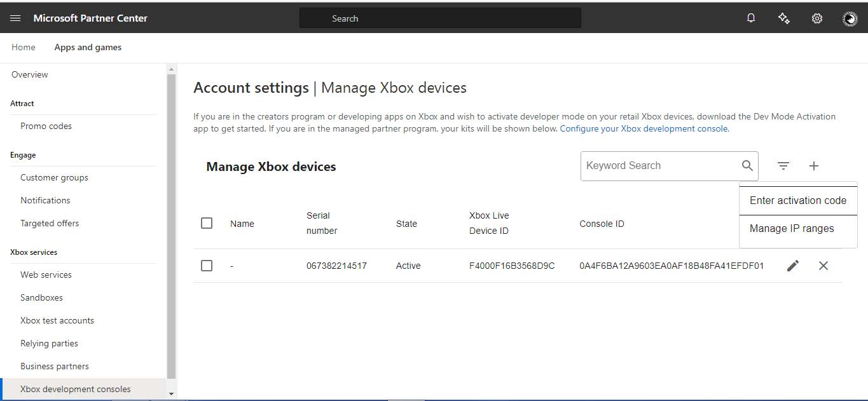Open the notifications bell

tap(751, 18)
